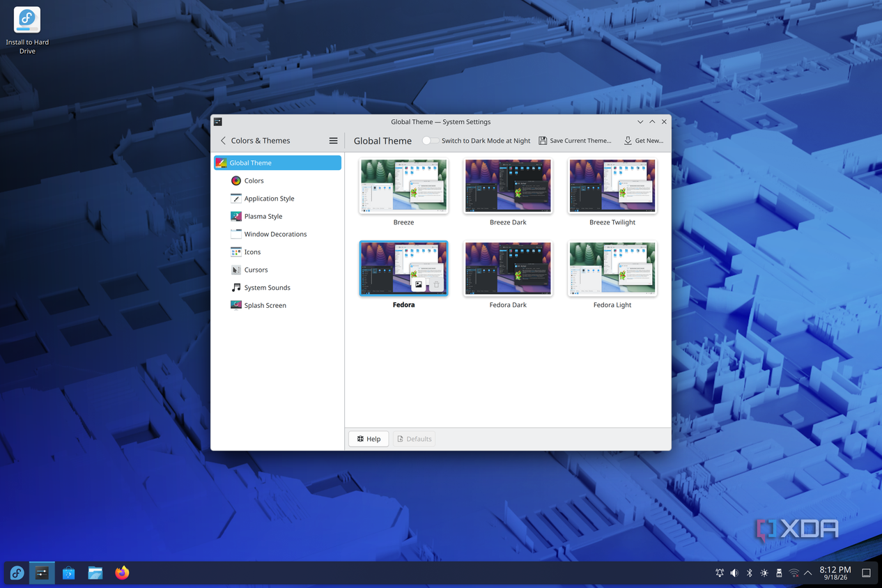Launch Firefox from the taskbar
This screenshot has width=882, height=588.
click(x=122, y=573)
